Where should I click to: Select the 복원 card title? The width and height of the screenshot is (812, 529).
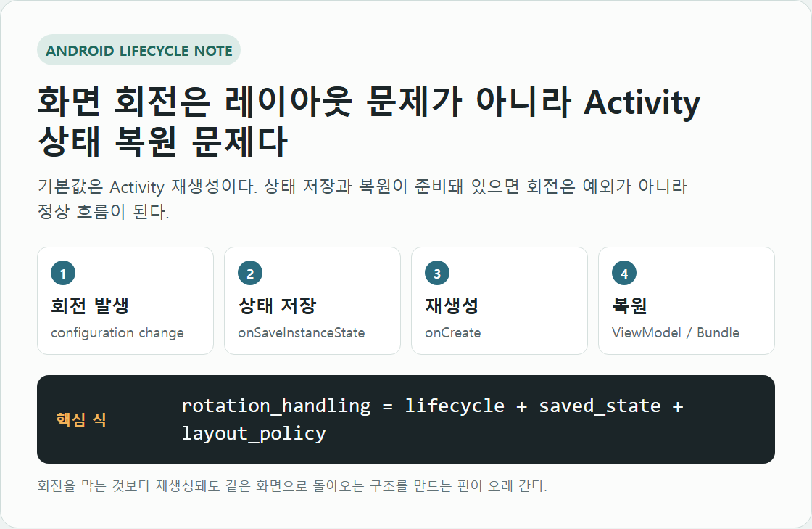629,305
